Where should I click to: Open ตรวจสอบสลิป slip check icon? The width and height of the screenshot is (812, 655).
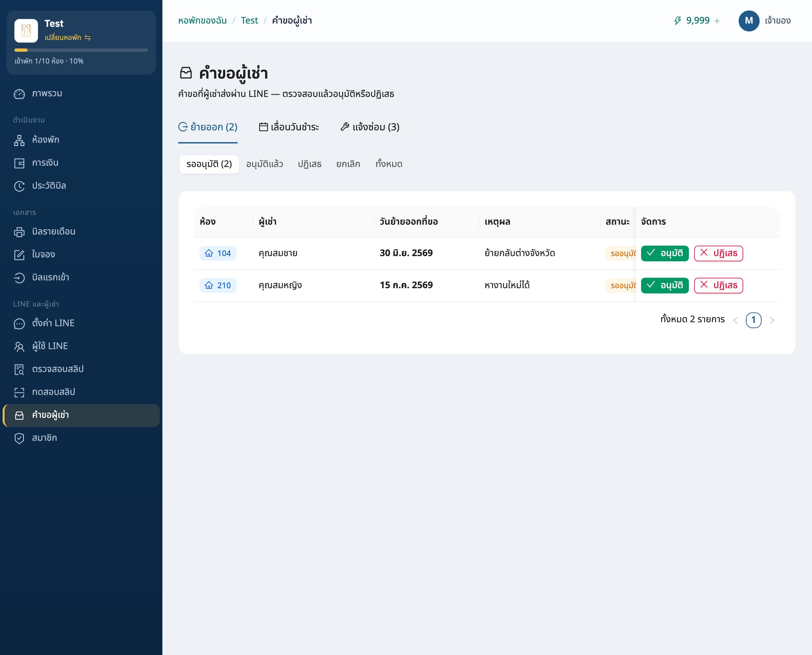19,369
